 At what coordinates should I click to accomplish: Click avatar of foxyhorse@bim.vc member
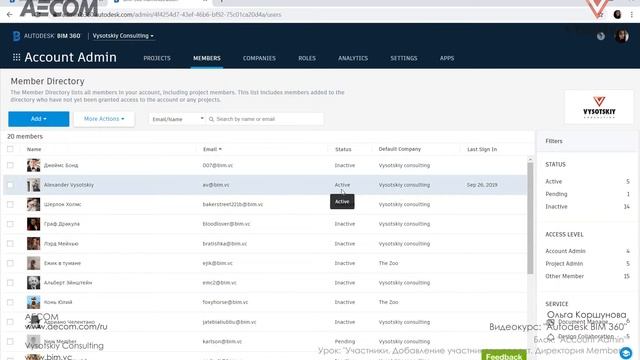pos(33,302)
